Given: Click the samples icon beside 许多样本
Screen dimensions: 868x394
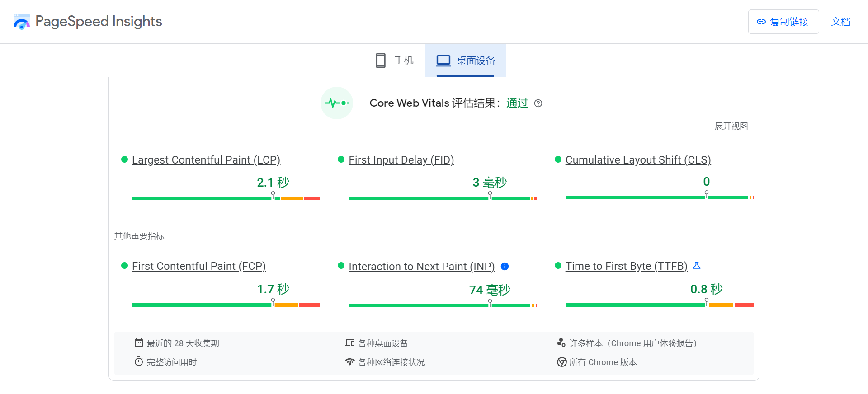Looking at the screenshot, I should coord(561,342).
